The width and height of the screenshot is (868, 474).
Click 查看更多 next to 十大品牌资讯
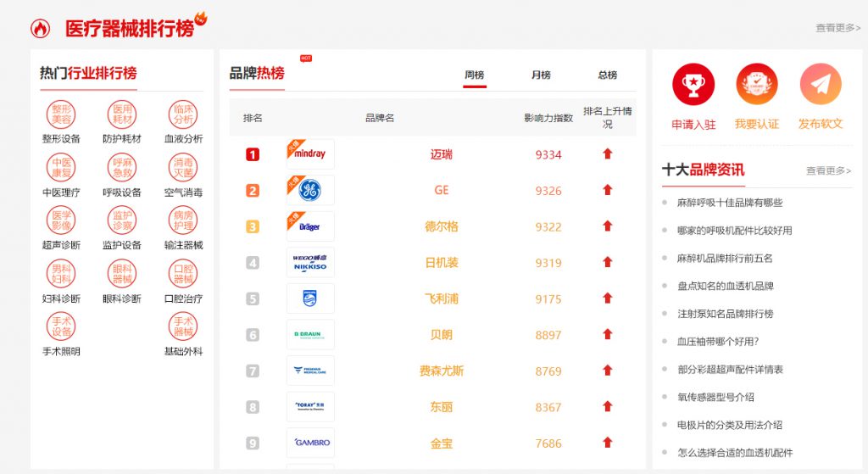828,170
